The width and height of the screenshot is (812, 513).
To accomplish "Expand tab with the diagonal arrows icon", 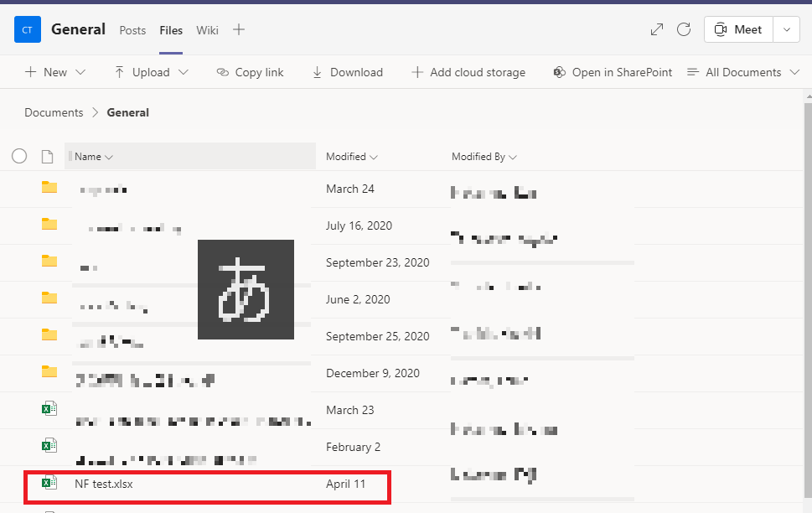I will click(657, 29).
